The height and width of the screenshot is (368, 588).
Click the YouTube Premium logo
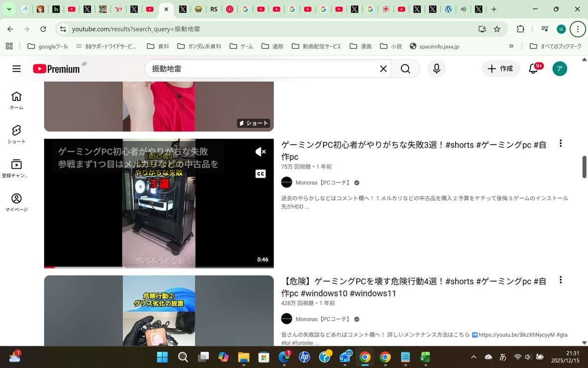coord(56,69)
